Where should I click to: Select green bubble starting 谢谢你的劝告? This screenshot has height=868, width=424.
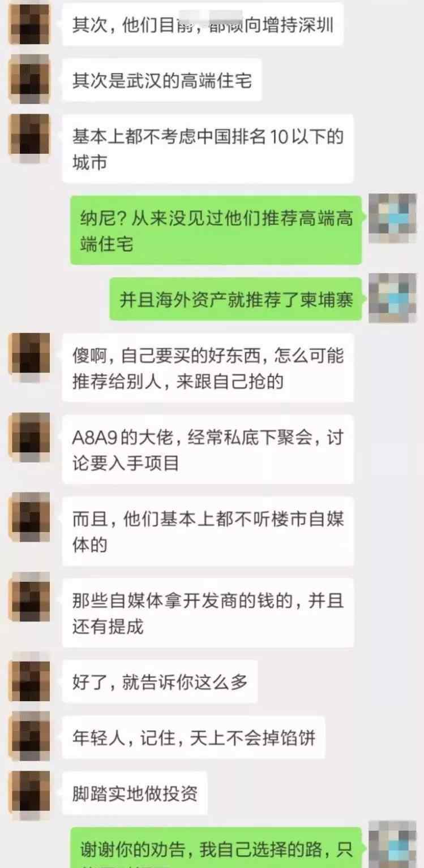pos(216,848)
